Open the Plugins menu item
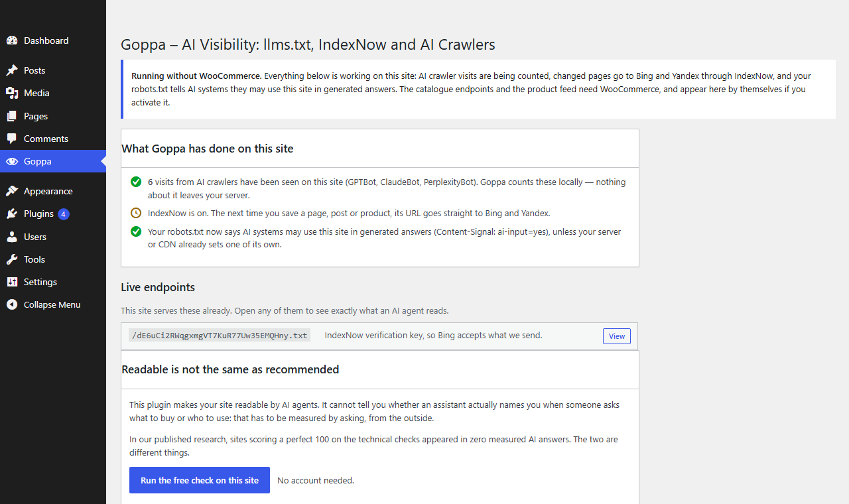This screenshot has height=504, width=849. pyautogui.click(x=53, y=214)
